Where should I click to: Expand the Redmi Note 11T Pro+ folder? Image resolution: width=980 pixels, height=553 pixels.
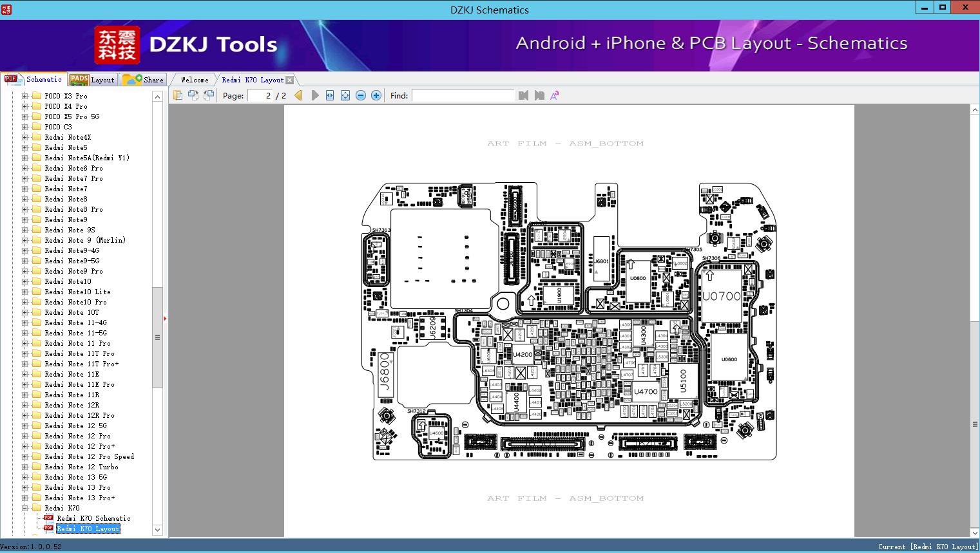(x=24, y=364)
